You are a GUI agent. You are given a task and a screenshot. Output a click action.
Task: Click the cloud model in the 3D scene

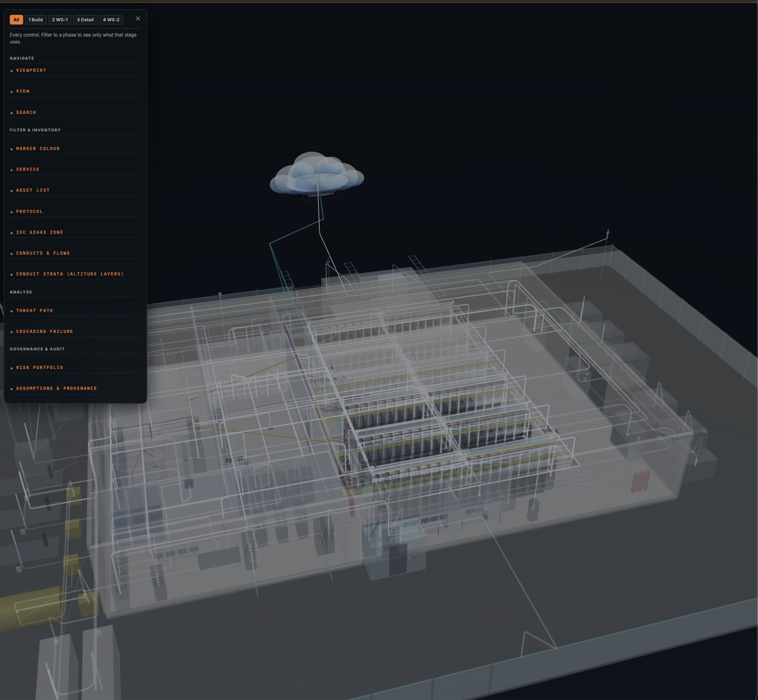(x=316, y=173)
